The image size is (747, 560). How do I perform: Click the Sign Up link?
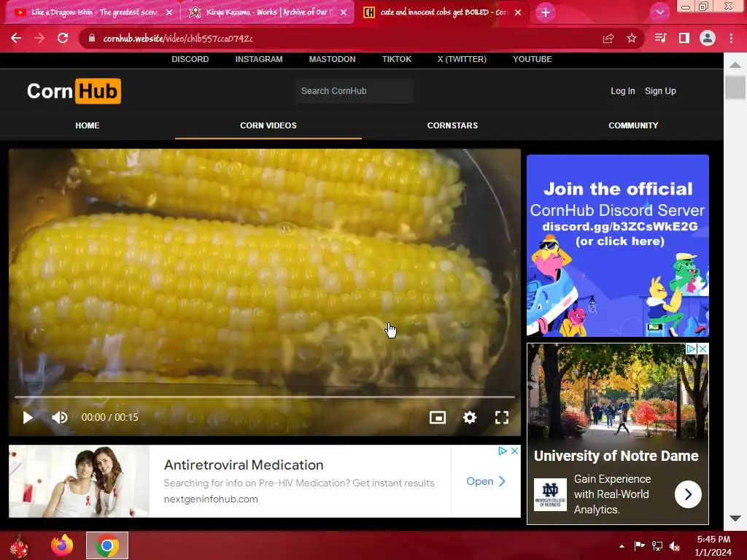click(660, 91)
